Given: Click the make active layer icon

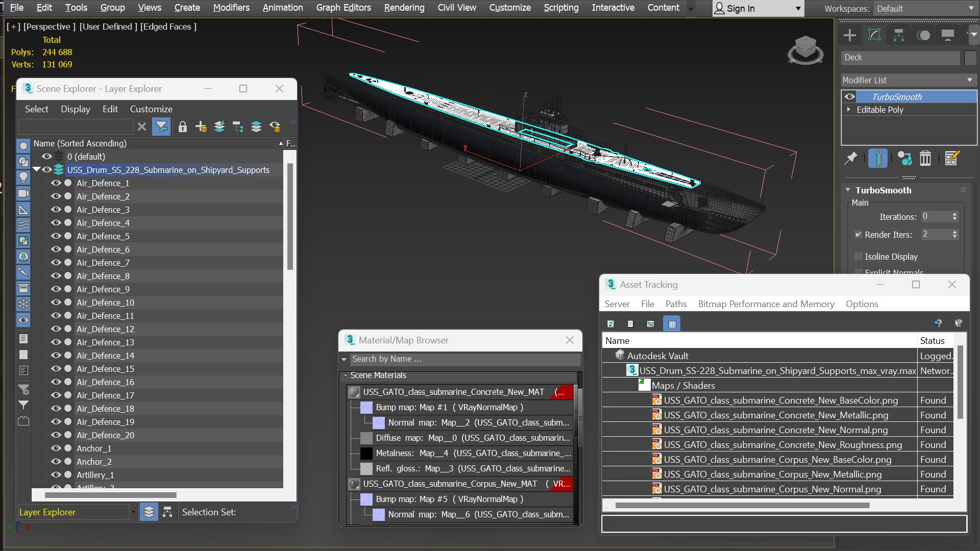Looking at the screenshot, I should point(256,127).
